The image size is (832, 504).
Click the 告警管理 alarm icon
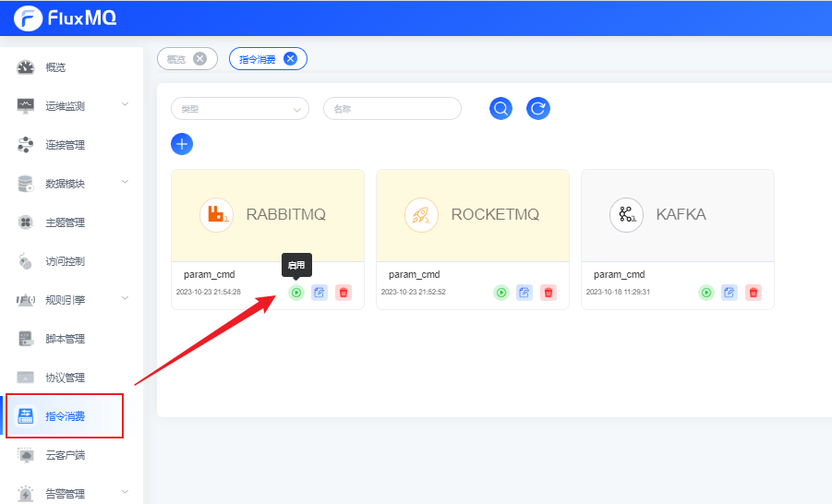coord(26,494)
